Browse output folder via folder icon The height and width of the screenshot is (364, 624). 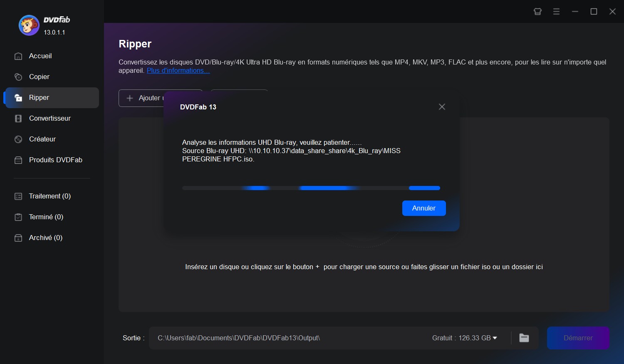click(524, 338)
